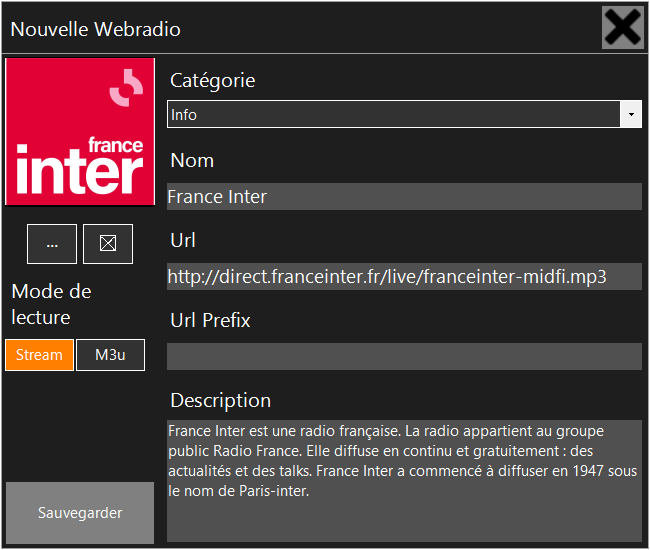Focus the empty Url Prefix field
This screenshot has width=650, height=550.
pyautogui.click(x=404, y=356)
